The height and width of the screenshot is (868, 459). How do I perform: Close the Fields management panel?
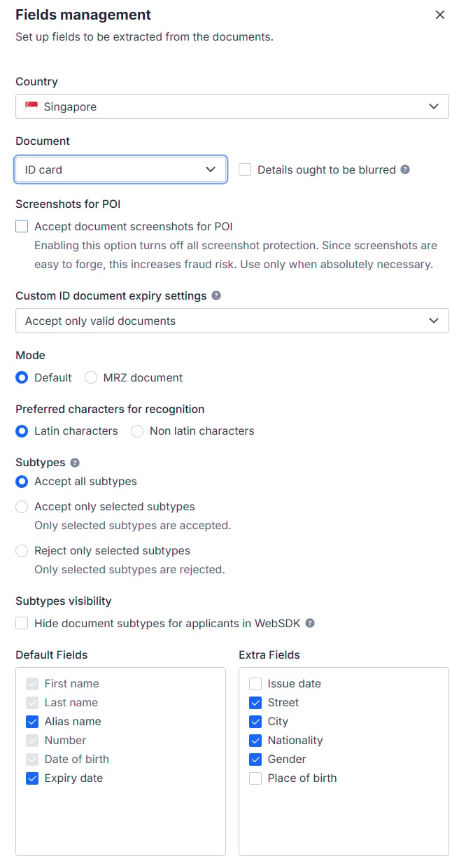[440, 15]
